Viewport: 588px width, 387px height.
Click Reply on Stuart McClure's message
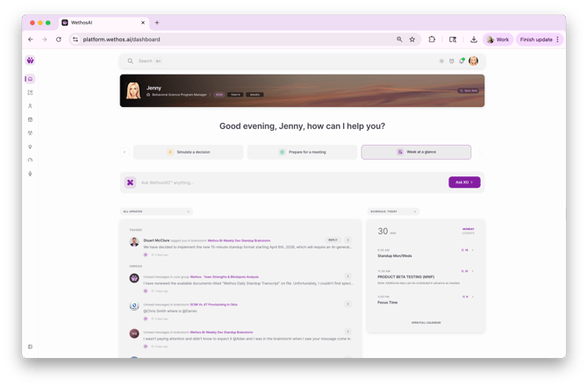tap(333, 240)
